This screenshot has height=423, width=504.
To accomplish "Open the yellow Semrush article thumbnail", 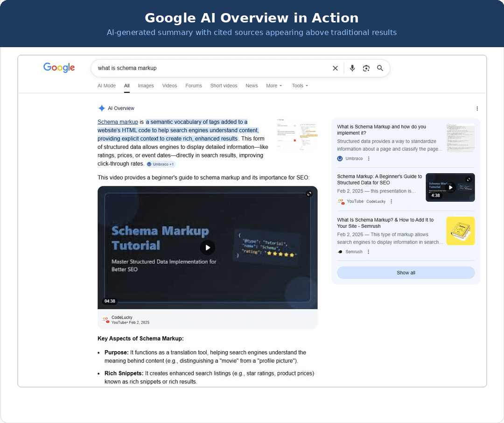I will (x=461, y=231).
